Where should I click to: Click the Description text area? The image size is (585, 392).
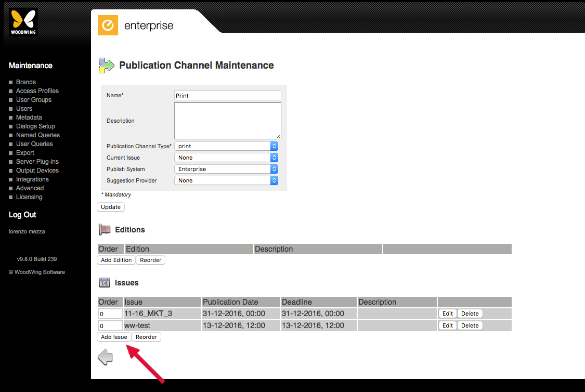point(228,121)
